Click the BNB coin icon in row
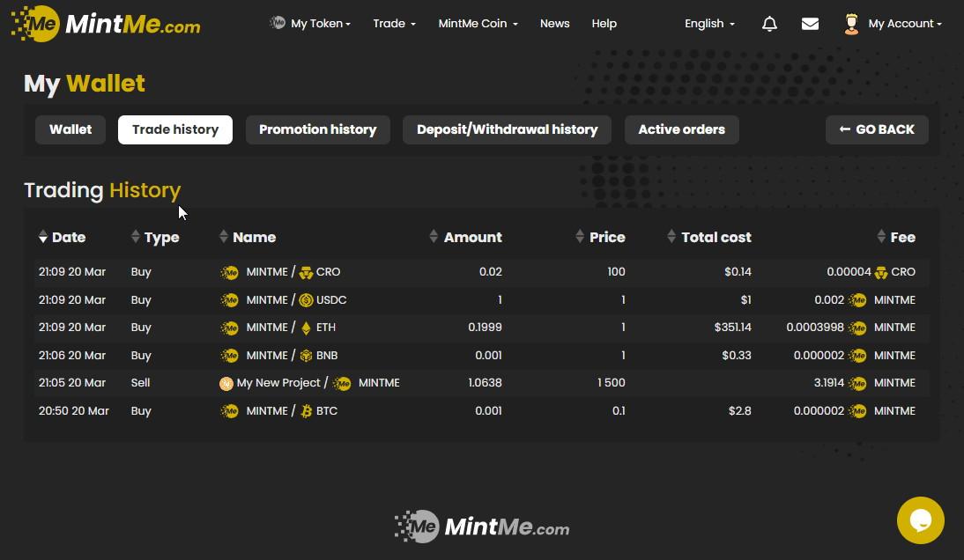 pos(307,356)
